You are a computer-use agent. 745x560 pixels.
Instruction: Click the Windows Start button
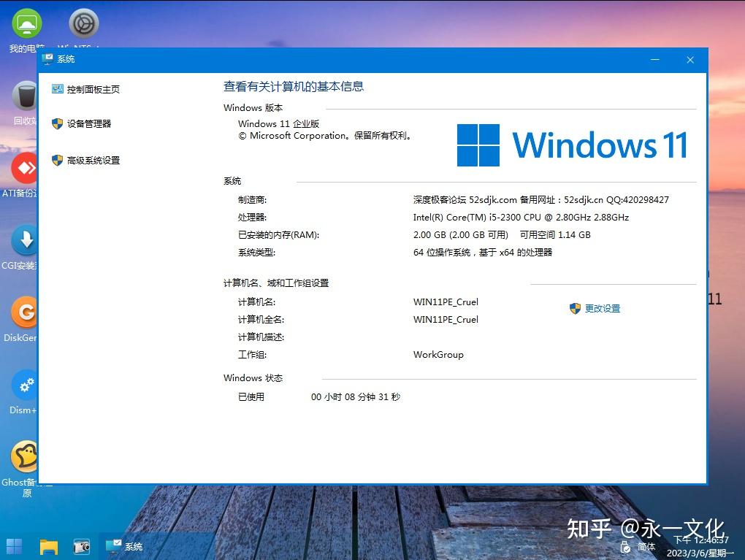[14, 547]
